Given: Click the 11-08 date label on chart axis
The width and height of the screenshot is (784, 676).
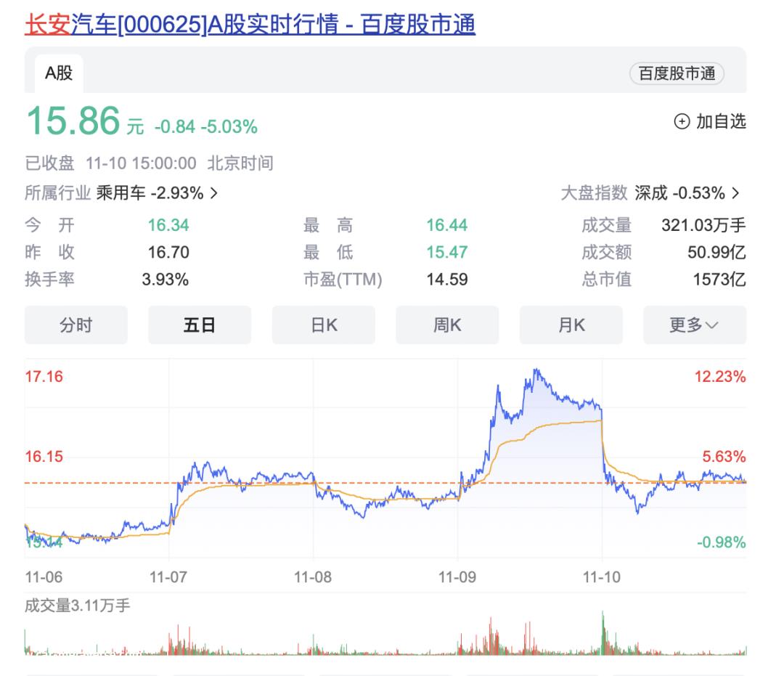Looking at the screenshot, I should 313,577.
